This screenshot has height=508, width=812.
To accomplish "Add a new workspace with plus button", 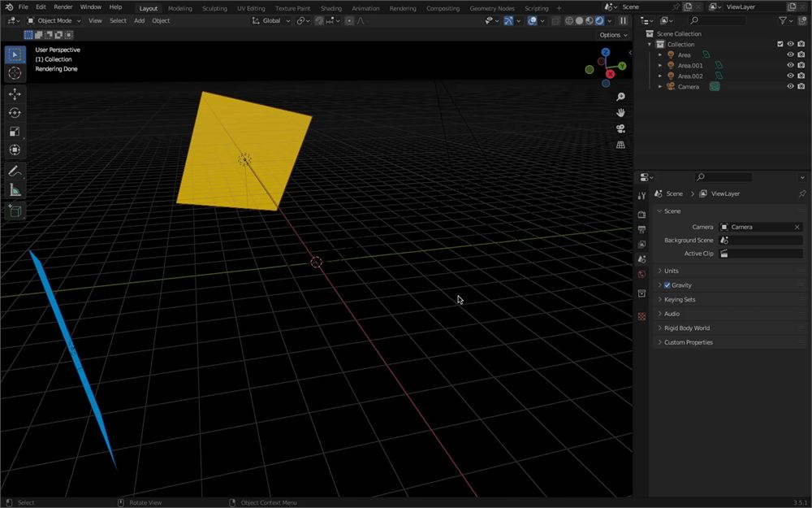I will (559, 8).
